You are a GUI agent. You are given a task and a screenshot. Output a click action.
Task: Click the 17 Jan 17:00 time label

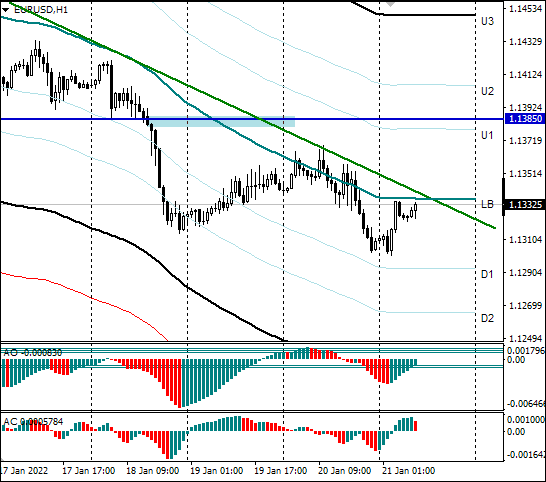[x=88, y=471]
